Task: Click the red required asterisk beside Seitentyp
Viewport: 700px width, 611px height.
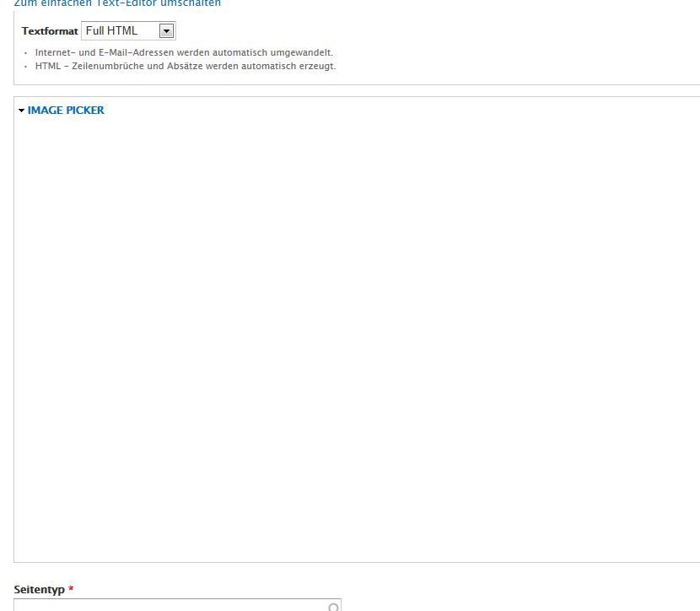Action: (x=71, y=589)
